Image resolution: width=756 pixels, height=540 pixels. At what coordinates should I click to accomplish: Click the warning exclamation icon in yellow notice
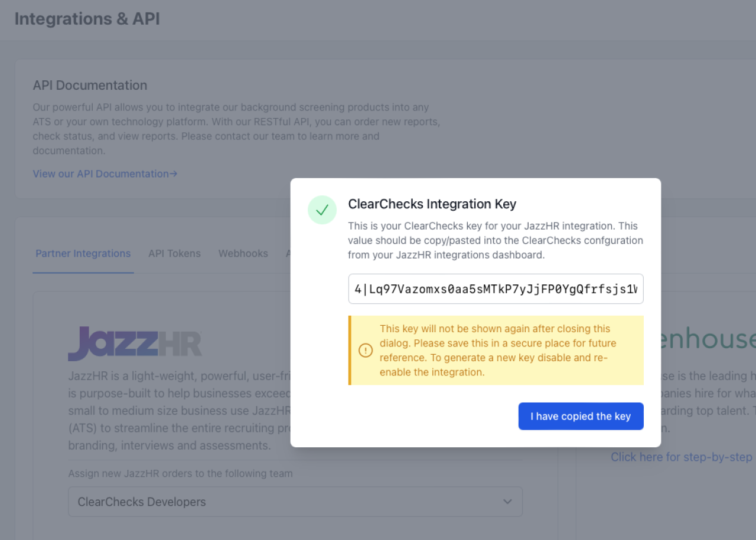(366, 351)
